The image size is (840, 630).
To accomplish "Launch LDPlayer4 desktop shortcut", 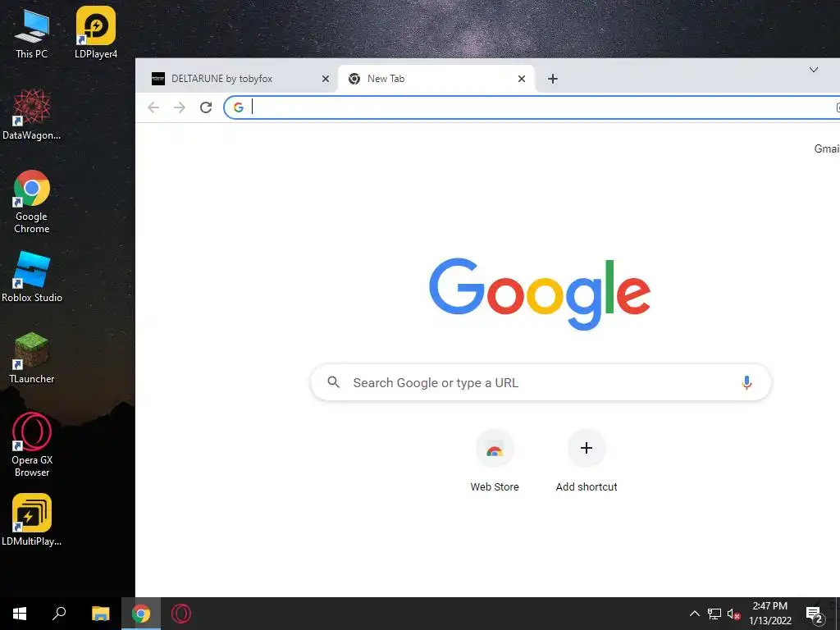I will [x=96, y=33].
